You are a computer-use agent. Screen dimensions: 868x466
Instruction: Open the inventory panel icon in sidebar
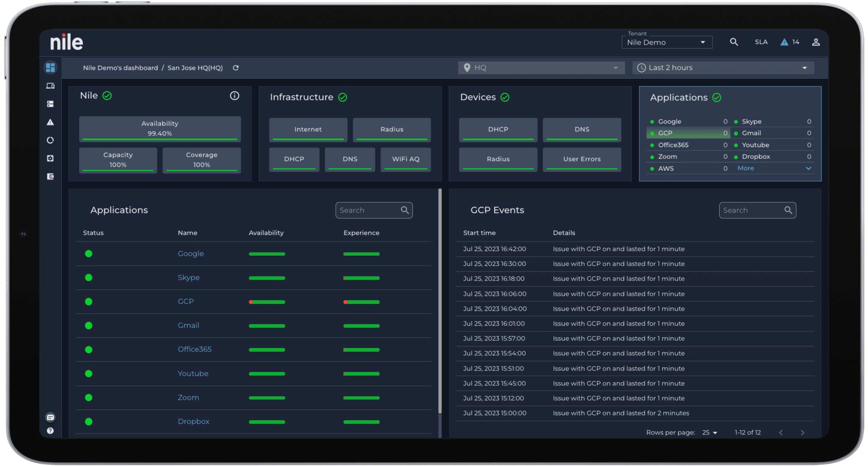tap(50, 104)
